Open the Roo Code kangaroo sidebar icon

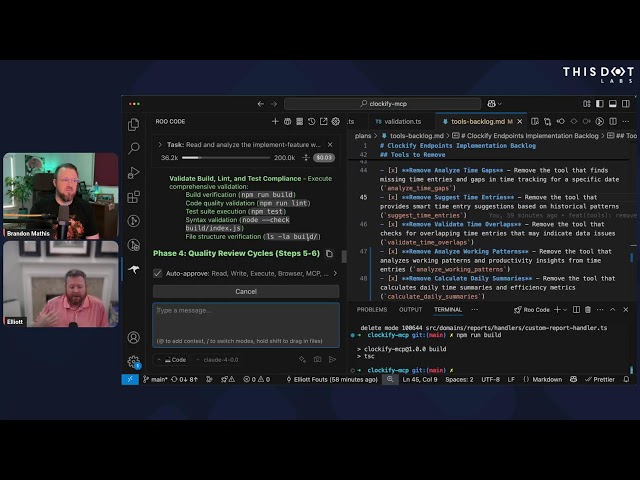click(x=133, y=269)
